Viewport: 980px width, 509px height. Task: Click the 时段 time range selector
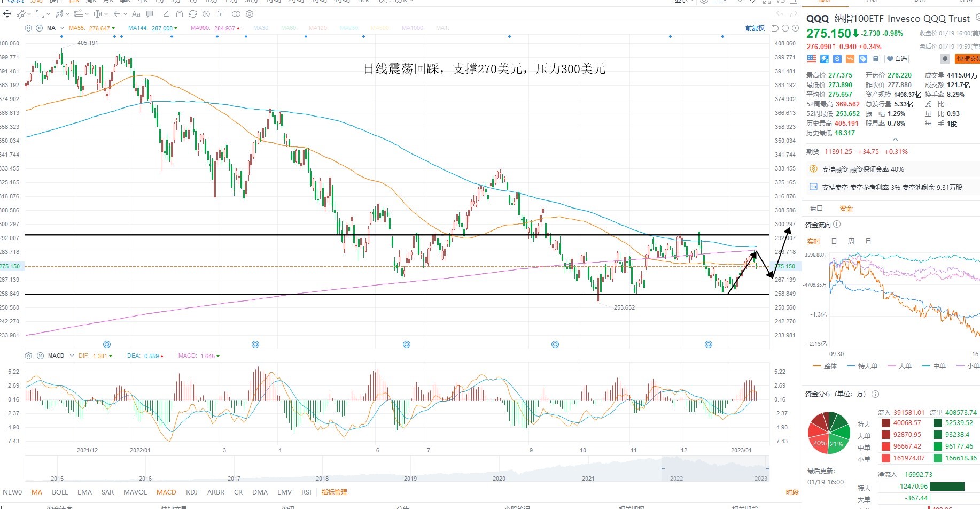point(792,492)
